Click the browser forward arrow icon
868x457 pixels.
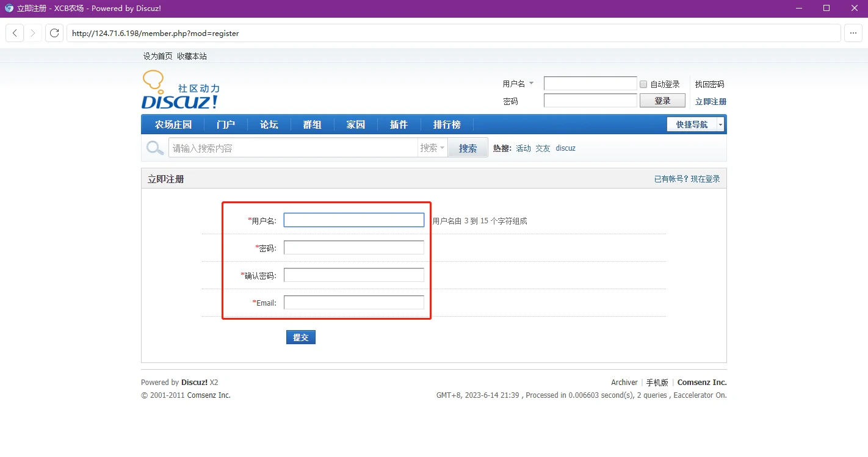pos(33,33)
